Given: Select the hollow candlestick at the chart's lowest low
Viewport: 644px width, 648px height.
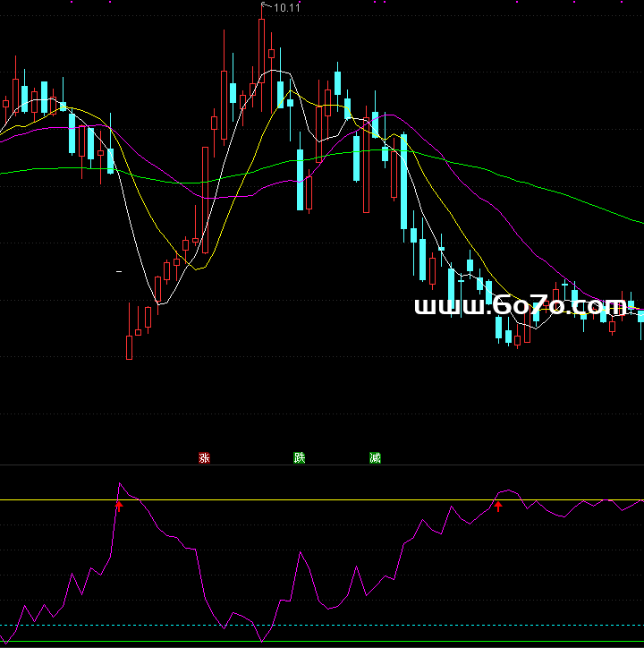Looking at the screenshot, I should [129, 346].
